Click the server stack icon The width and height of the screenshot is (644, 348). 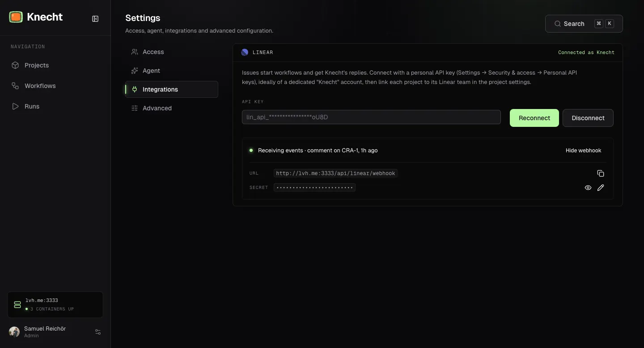[17, 305]
